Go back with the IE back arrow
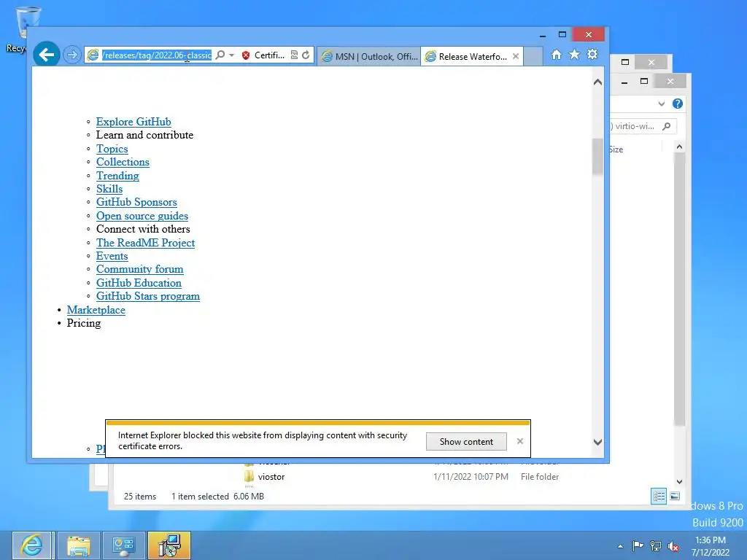747x560 pixels. 46,55
